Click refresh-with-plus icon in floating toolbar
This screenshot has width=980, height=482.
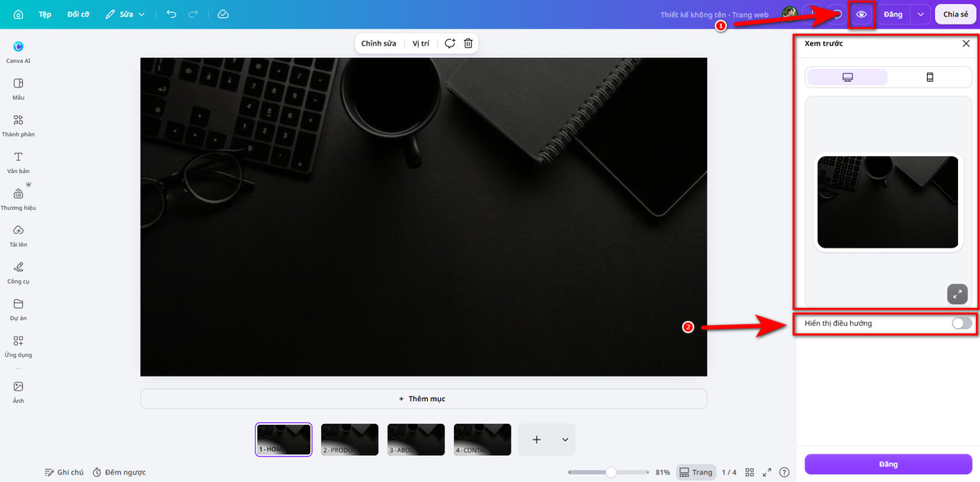click(450, 43)
